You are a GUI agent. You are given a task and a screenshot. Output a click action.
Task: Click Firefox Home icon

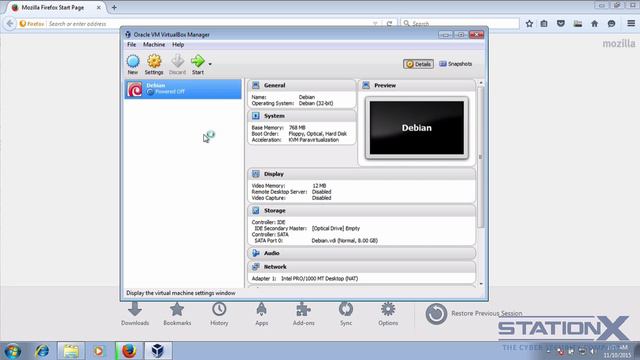pyautogui.click(x=594, y=24)
